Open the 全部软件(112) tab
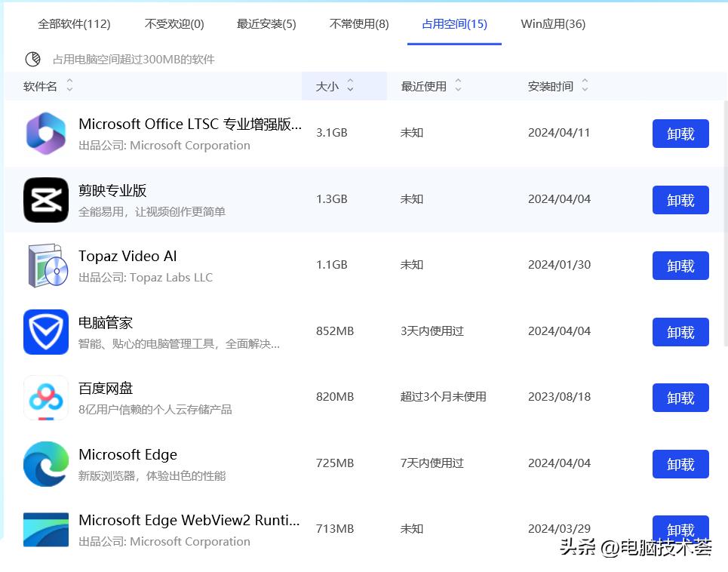The width and height of the screenshot is (728, 572). coord(74,23)
